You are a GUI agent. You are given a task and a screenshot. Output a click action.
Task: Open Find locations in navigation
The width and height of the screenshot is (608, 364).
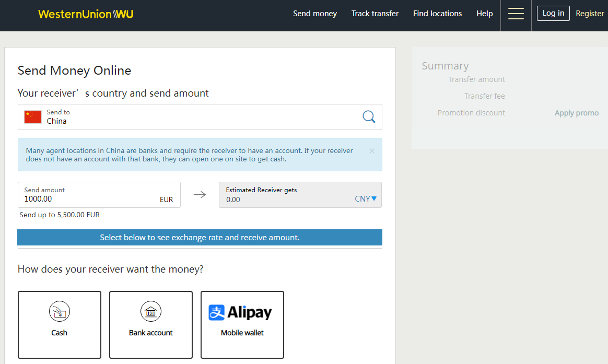437,14
